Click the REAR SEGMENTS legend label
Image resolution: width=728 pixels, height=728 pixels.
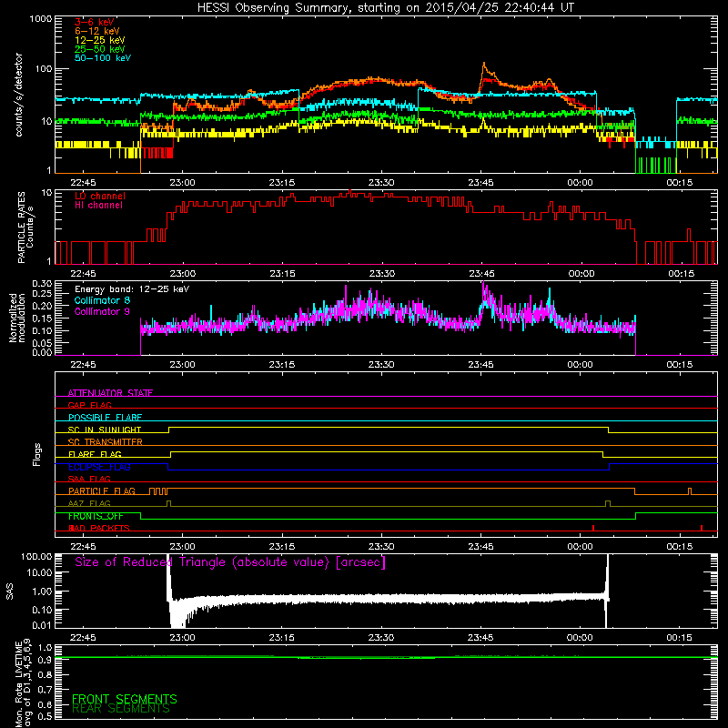click(x=121, y=709)
